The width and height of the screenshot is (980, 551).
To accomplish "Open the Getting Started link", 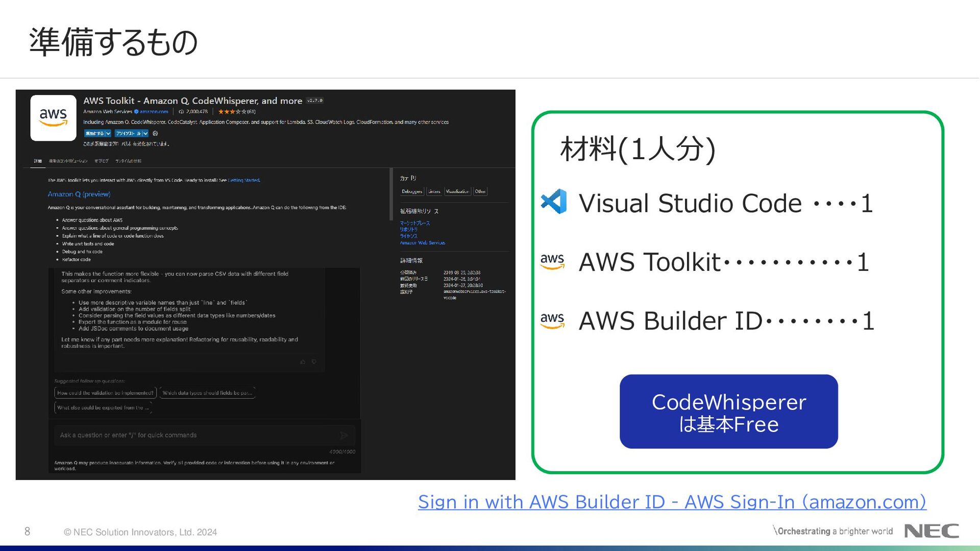I will click(244, 180).
